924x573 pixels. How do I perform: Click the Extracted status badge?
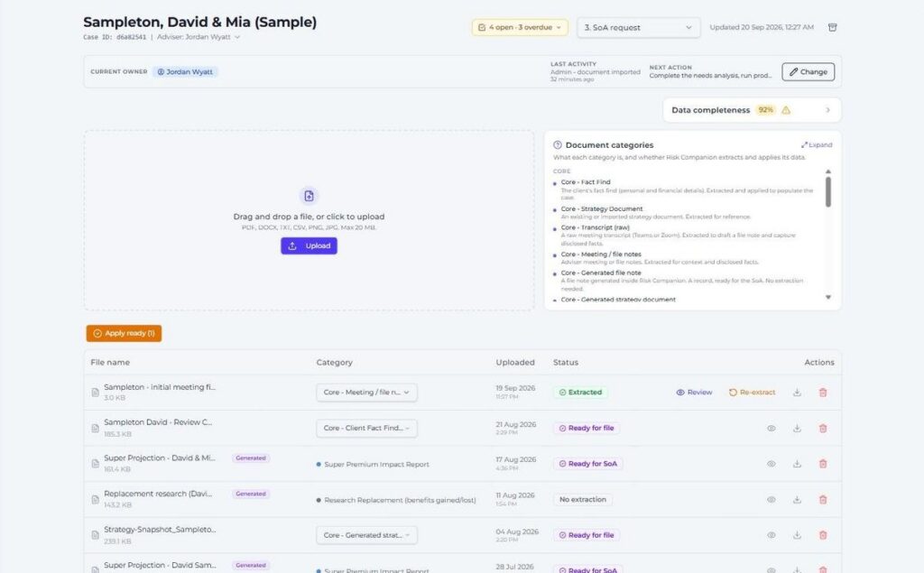(x=580, y=392)
